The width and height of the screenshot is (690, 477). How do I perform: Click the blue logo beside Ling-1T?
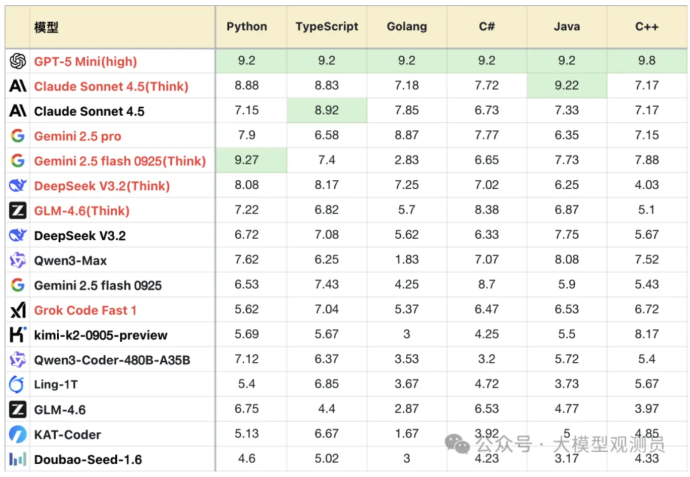click(x=17, y=385)
